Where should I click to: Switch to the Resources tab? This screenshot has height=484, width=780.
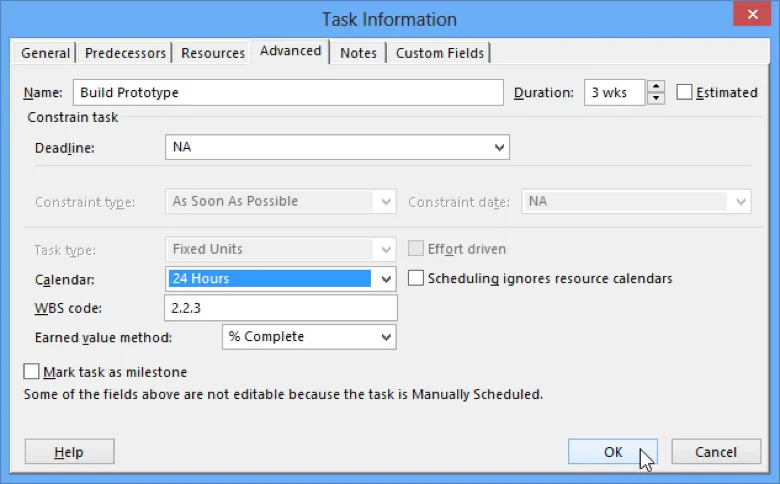[x=213, y=53]
